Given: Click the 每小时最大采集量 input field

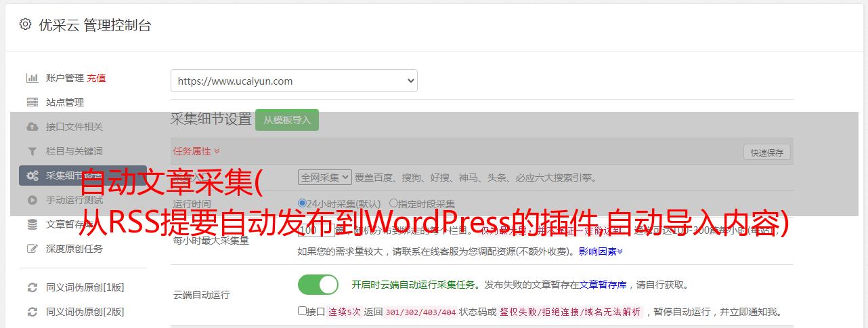Looking at the screenshot, I should point(316,230).
